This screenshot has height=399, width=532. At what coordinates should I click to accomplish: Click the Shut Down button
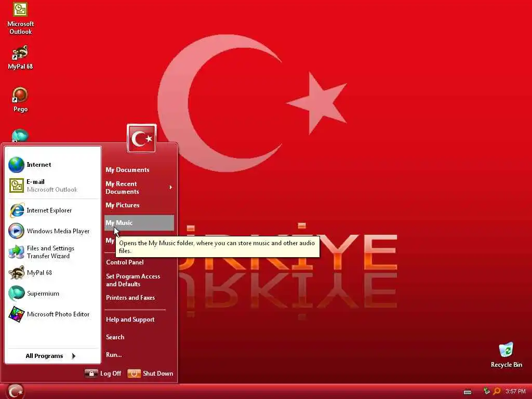point(150,374)
